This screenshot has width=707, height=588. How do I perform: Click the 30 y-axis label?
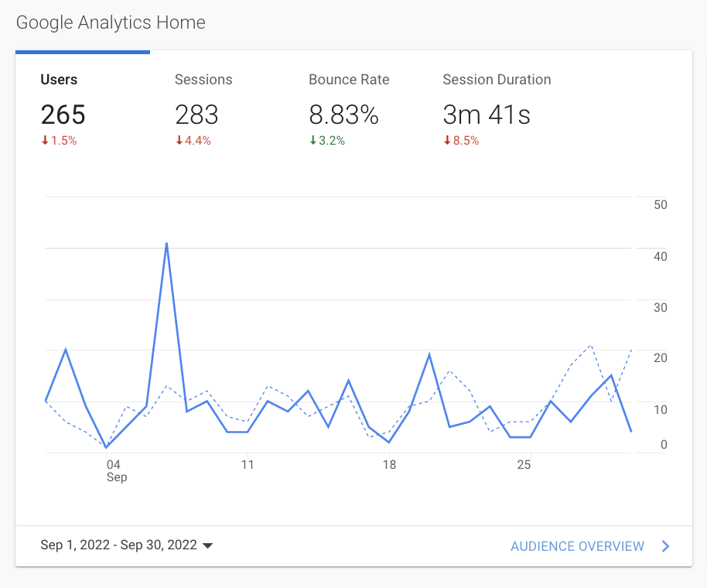[x=660, y=307]
